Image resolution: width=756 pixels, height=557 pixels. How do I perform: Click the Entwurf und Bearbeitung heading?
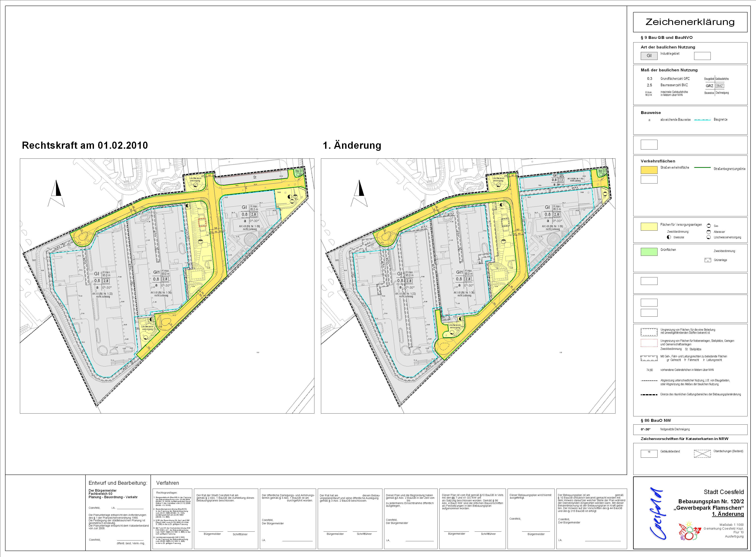pyautogui.click(x=118, y=483)
